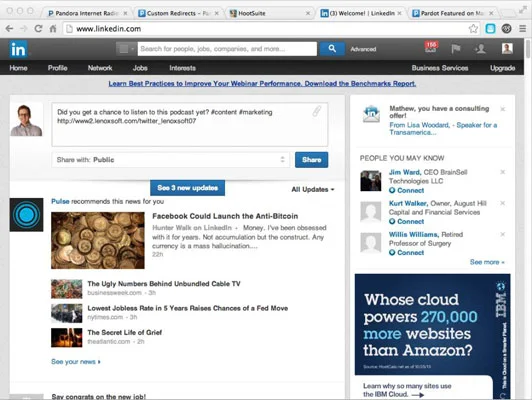Open search category dropdown
This screenshot has height=400, width=532.
[126, 49]
